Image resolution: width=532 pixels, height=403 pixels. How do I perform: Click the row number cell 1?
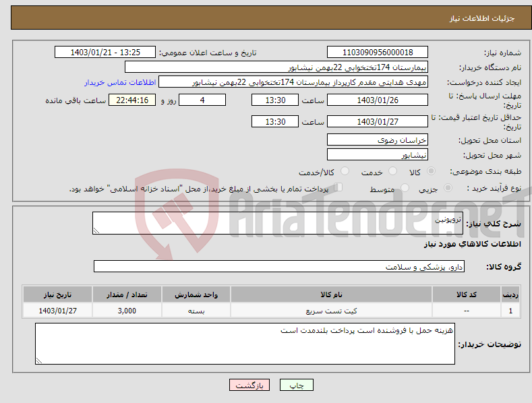[510, 311]
